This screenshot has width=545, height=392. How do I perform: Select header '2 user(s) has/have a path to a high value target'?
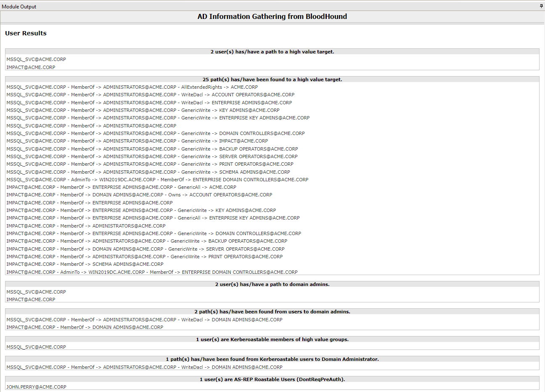(272, 52)
